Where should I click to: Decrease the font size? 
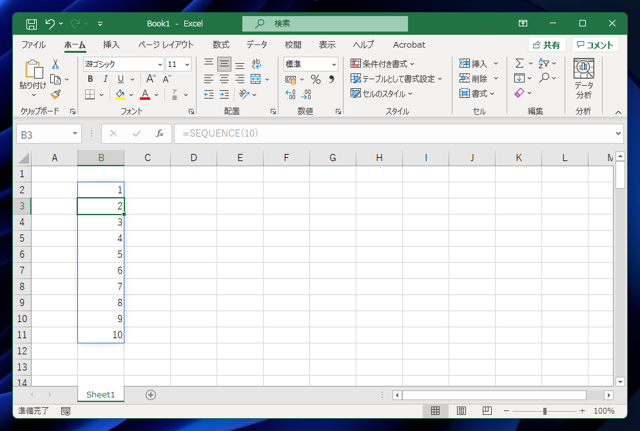(x=167, y=79)
